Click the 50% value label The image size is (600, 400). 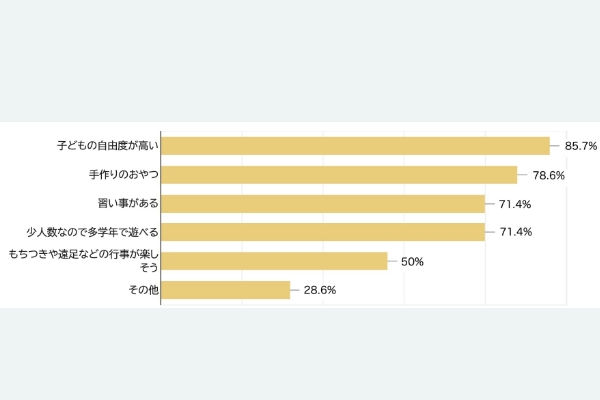[x=412, y=262]
